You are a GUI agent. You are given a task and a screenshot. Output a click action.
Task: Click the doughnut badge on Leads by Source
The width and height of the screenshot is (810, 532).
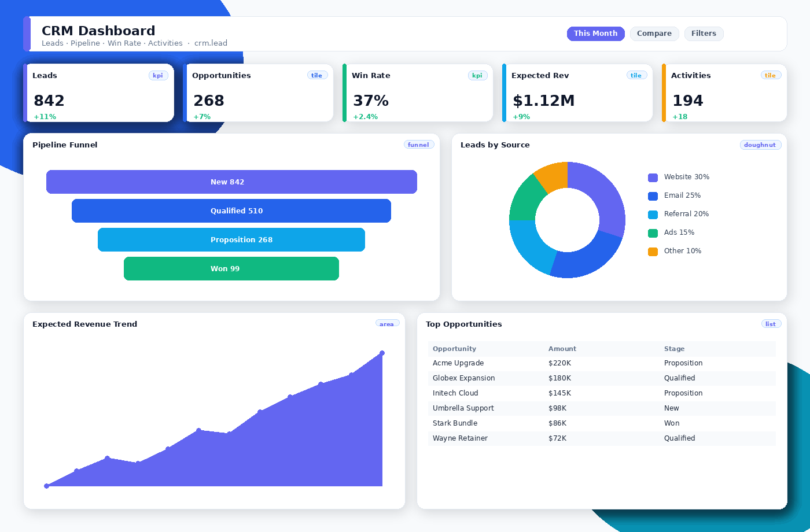[760, 145]
